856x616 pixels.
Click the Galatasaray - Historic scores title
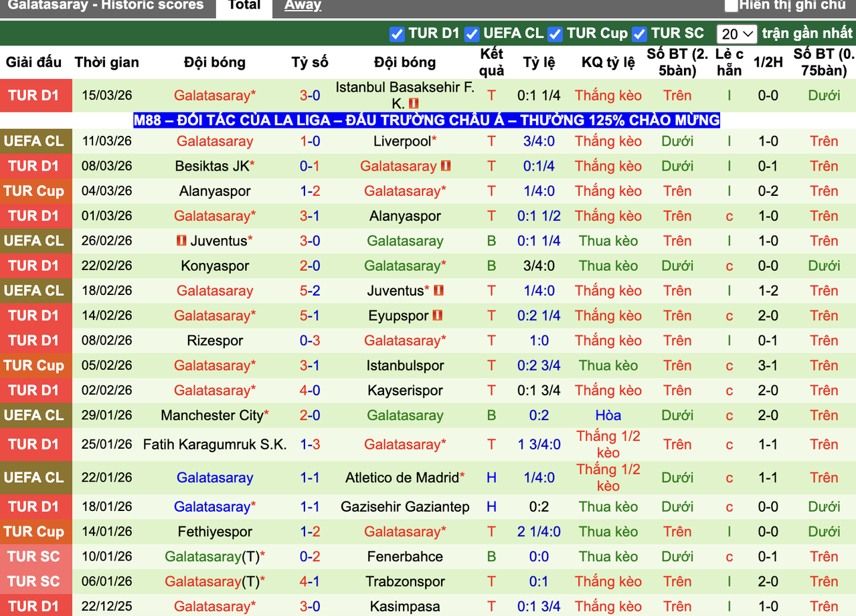[x=106, y=5]
